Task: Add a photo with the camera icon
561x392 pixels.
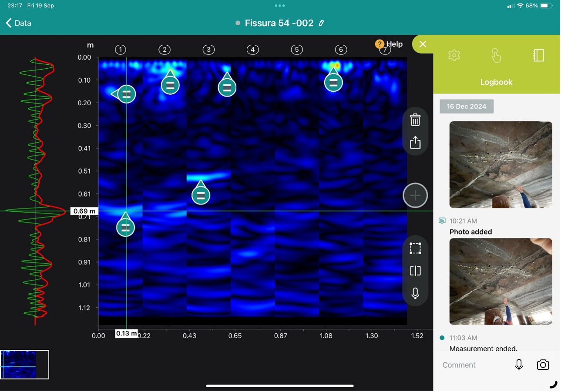Action: 543,365
